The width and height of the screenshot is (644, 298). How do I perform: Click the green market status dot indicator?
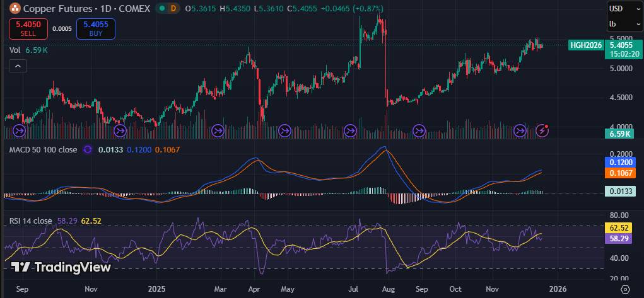coord(163,8)
